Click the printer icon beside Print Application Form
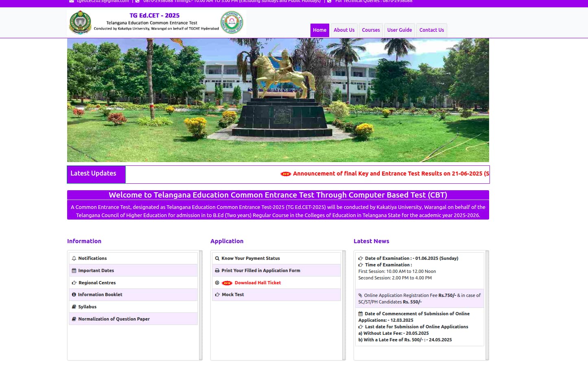The image size is (588, 367). [x=217, y=270]
